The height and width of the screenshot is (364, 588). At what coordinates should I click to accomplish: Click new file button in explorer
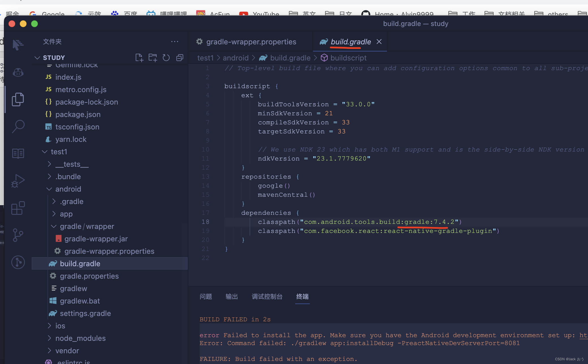coord(139,57)
